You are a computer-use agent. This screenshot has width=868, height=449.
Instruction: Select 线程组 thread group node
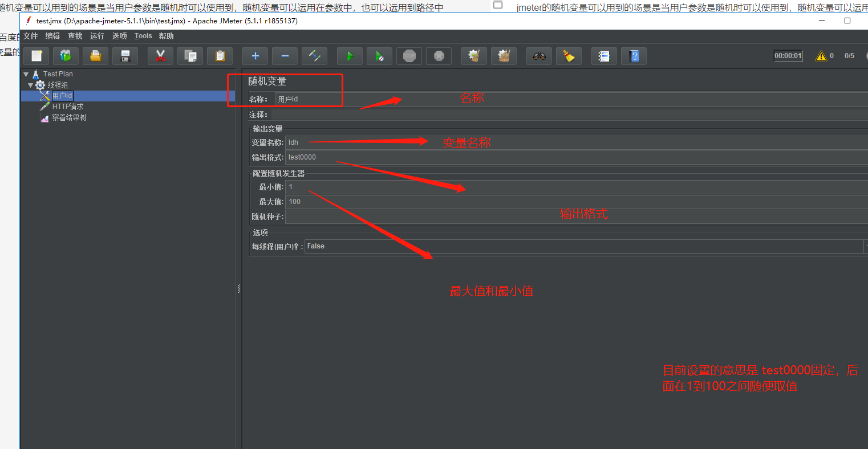[58, 85]
